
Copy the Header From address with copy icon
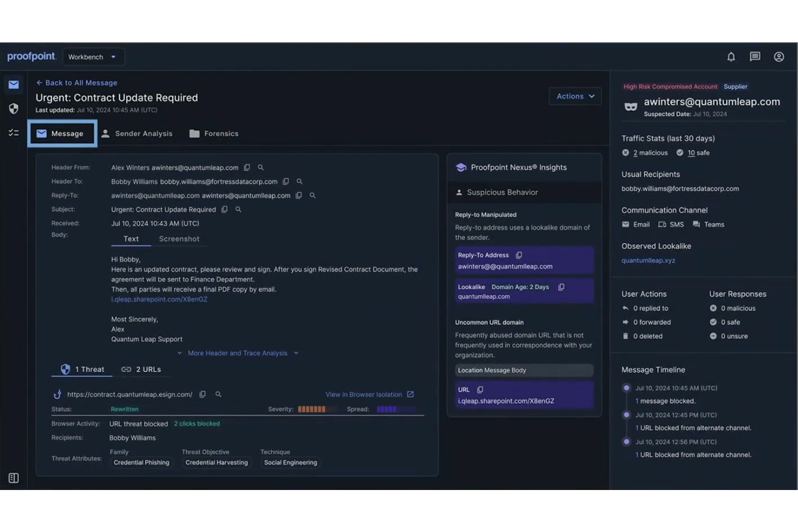click(247, 167)
